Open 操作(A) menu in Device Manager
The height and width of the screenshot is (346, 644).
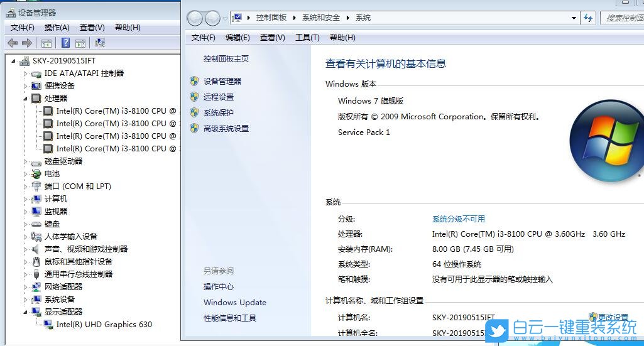[x=57, y=28]
